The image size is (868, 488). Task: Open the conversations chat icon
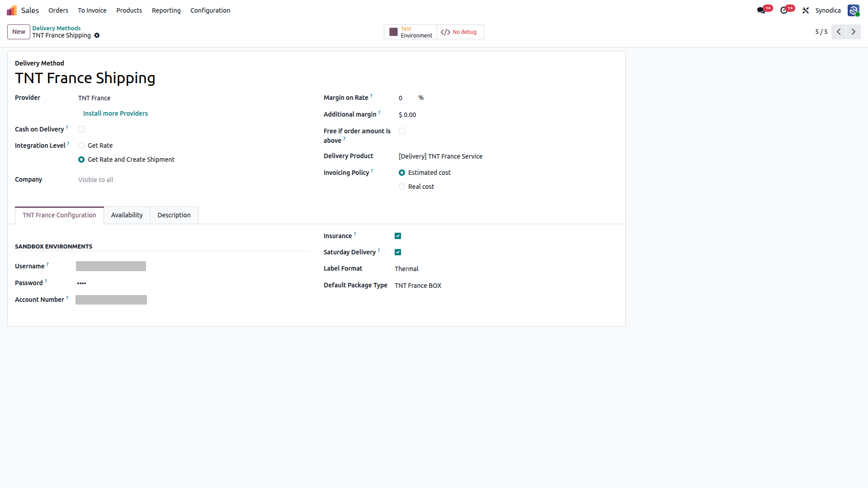pos(761,10)
